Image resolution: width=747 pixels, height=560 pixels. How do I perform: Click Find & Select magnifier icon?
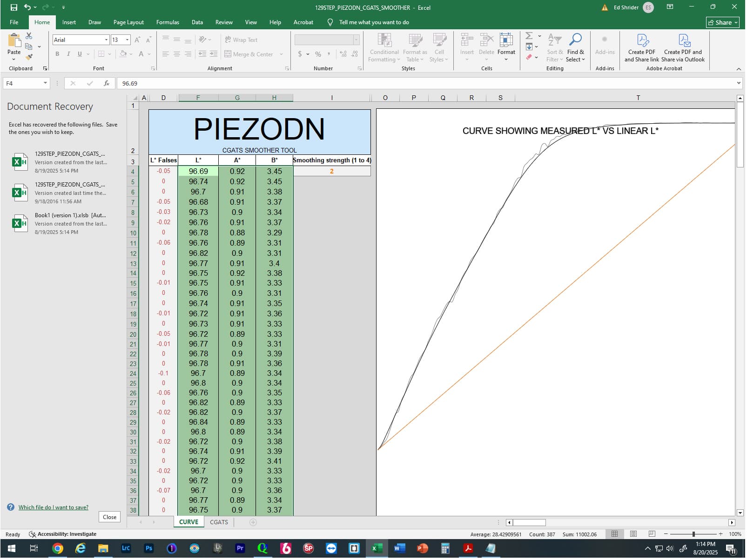577,40
